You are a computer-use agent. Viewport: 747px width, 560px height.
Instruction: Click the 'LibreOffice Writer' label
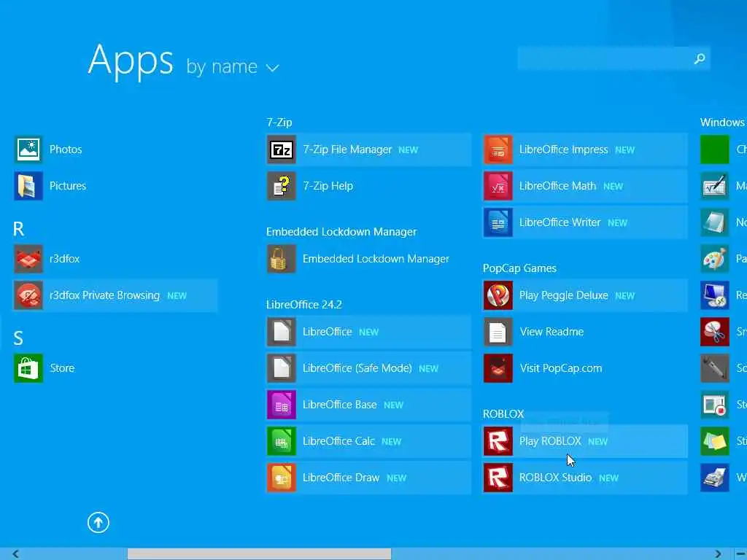click(560, 222)
